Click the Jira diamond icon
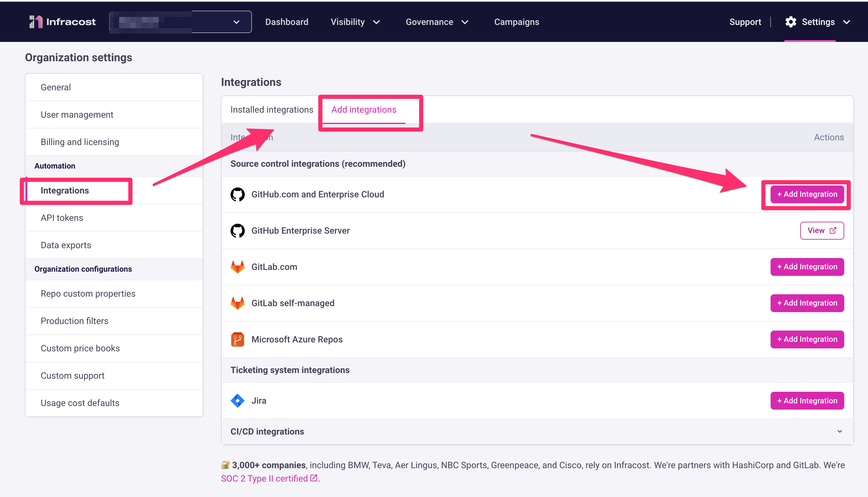 (x=237, y=401)
